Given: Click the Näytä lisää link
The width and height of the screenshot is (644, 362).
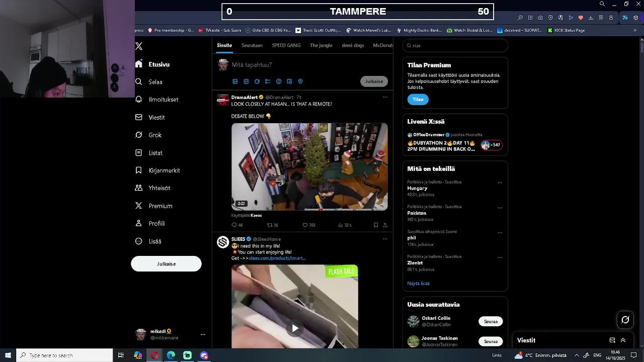Looking at the screenshot, I should tap(418, 284).
